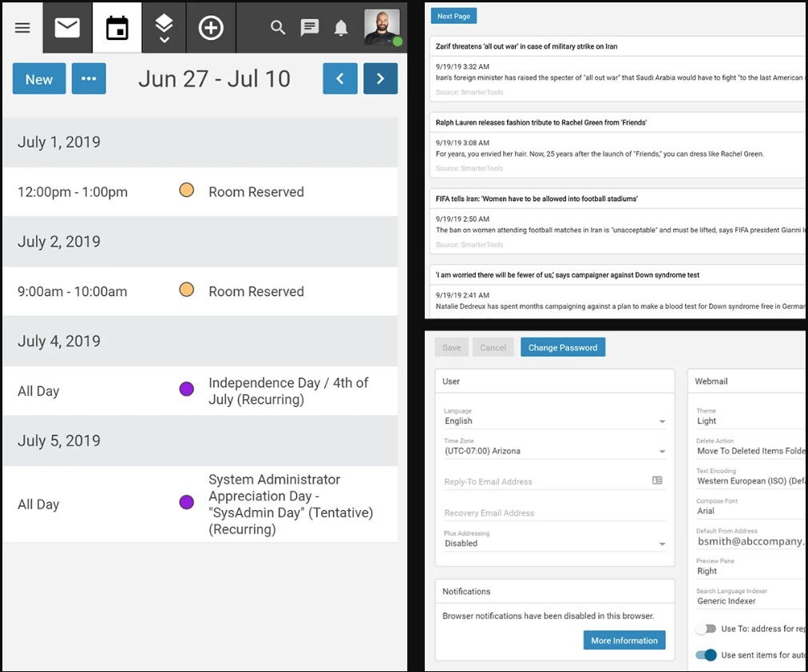Open the Language dropdown
Screen dimensions: 808x672
(x=553, y=421)
